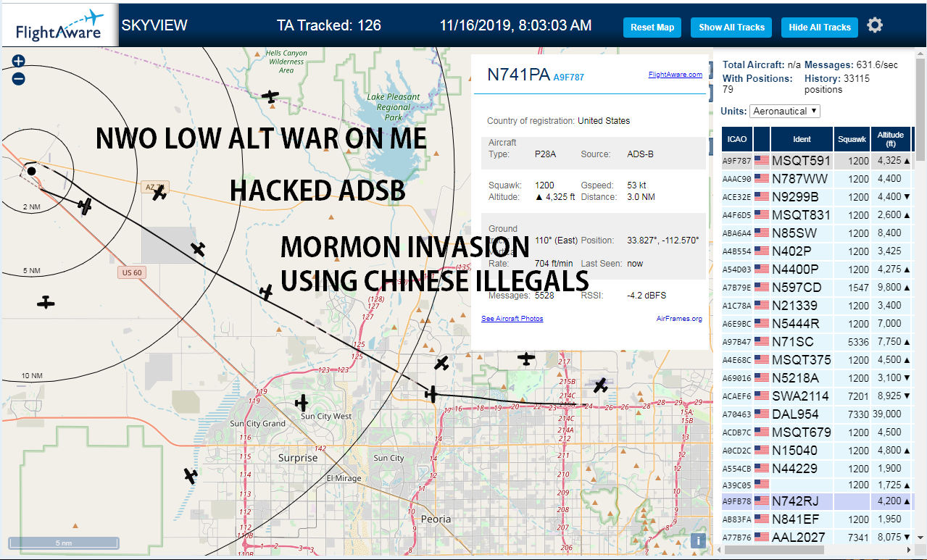Select the N21339 row
Screen dimensions: 927x560
tap(818, 306)
